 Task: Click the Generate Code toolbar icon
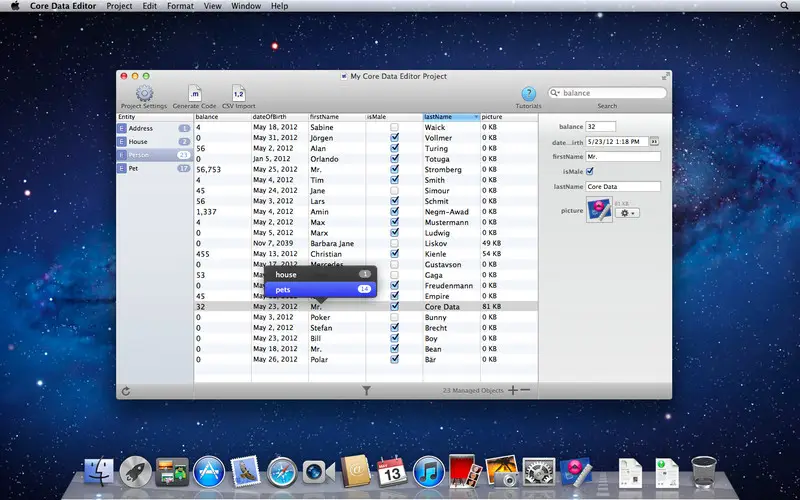194,93
